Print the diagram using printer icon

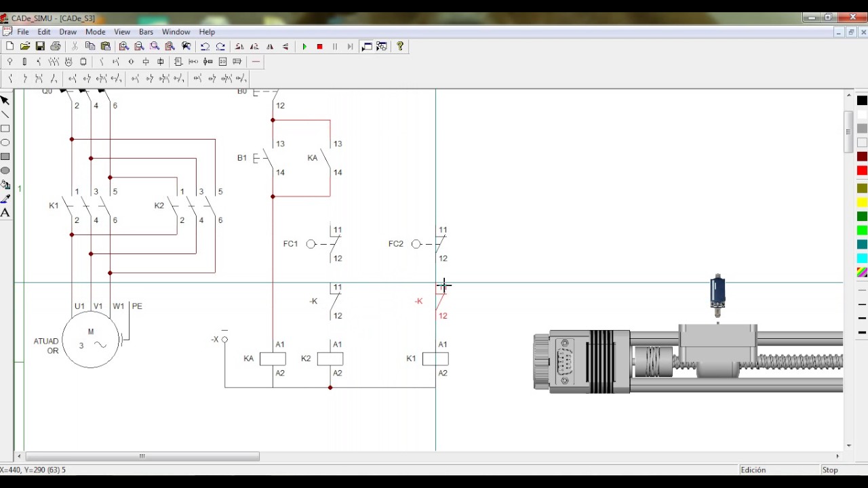coord(56,46)
